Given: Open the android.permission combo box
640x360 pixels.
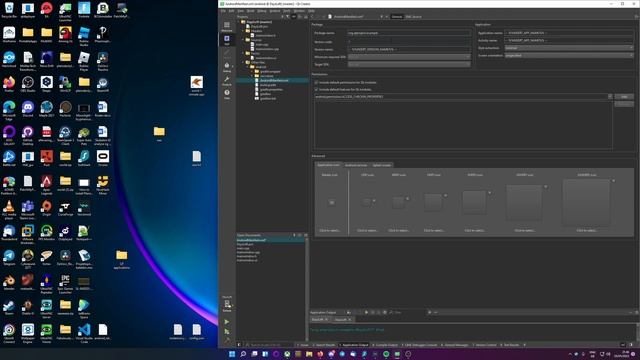Looking at the screenshot, I should pyautogui.click(x=463, y=97).
